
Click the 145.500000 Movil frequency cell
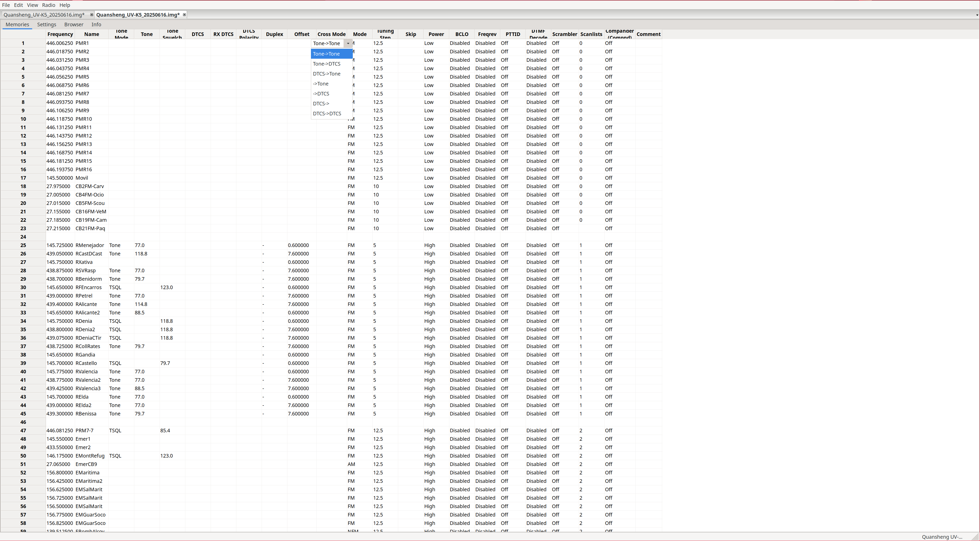(x=60, y=178)
